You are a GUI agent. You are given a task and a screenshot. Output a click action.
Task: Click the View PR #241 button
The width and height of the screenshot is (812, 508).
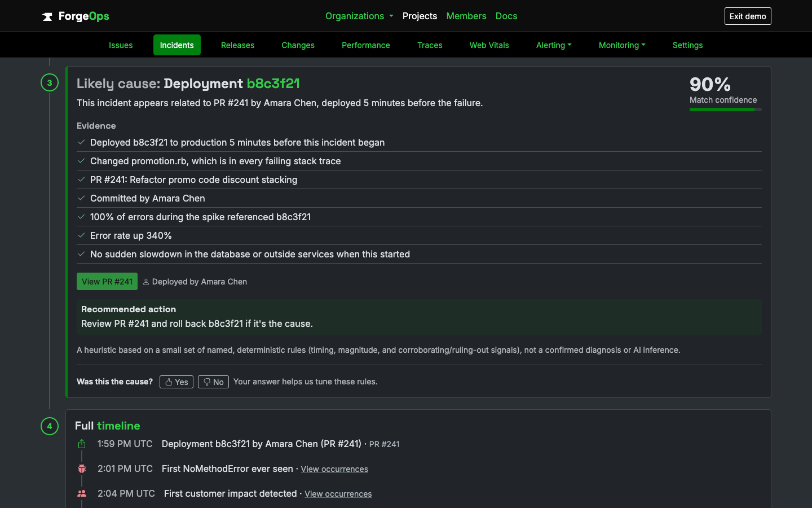point(107,282)
